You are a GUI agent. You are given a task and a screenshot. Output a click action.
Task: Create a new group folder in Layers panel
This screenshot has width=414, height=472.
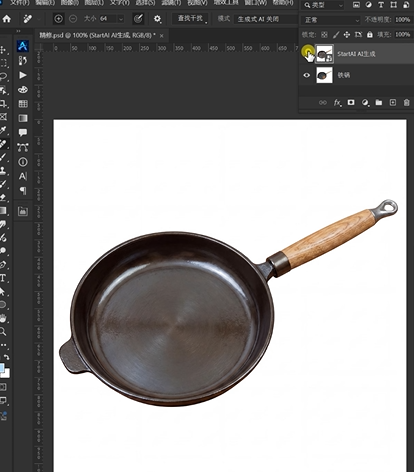pos(379,102)
